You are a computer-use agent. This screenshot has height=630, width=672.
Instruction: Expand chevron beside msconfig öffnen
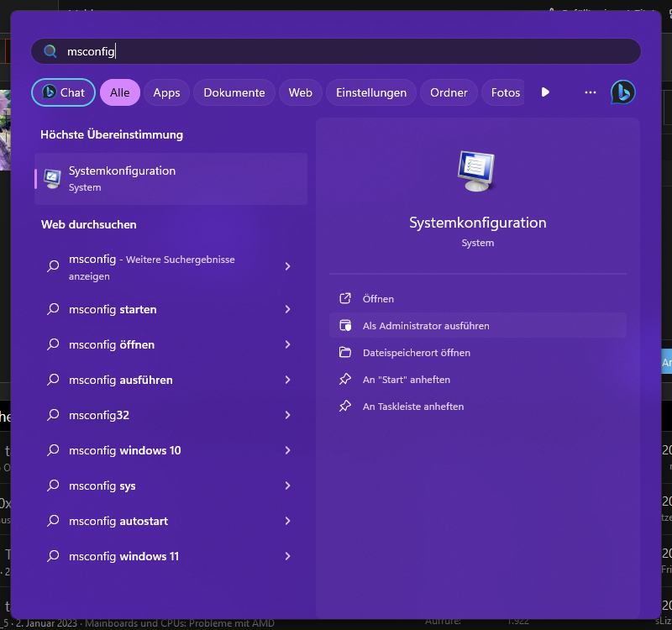(287, 344)
